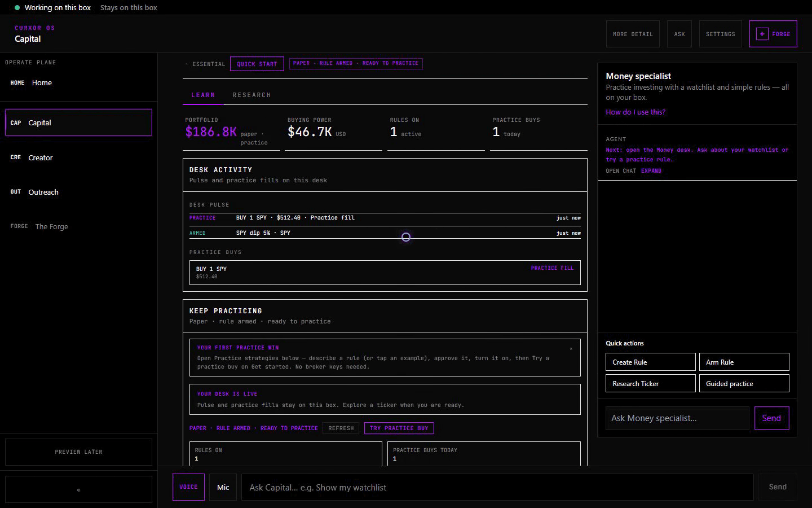Select Capital in the sidebar
This screenshot has width=812, height=508.
[x=78, y=122]
